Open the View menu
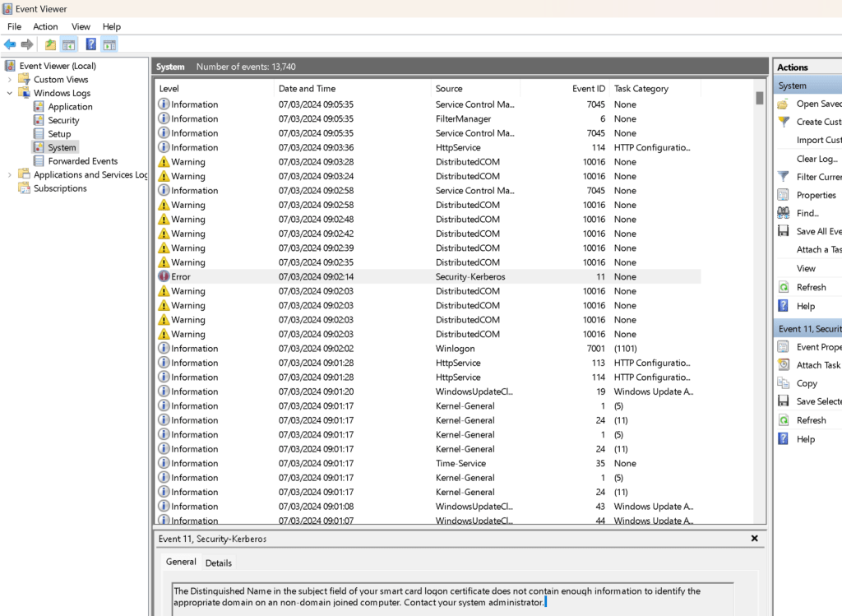This screenshot has width=842, height=616. [x=81, y=26]
